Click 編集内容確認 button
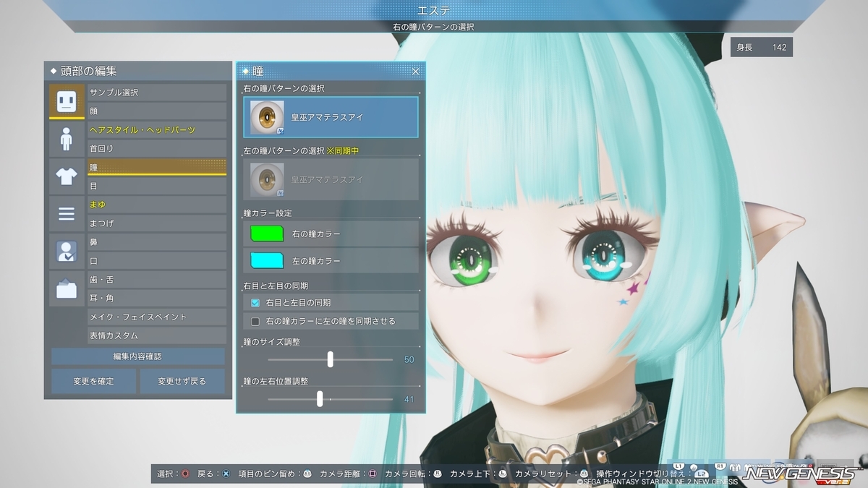The width and height of the screenshot is (868, 488). (138, 356)
